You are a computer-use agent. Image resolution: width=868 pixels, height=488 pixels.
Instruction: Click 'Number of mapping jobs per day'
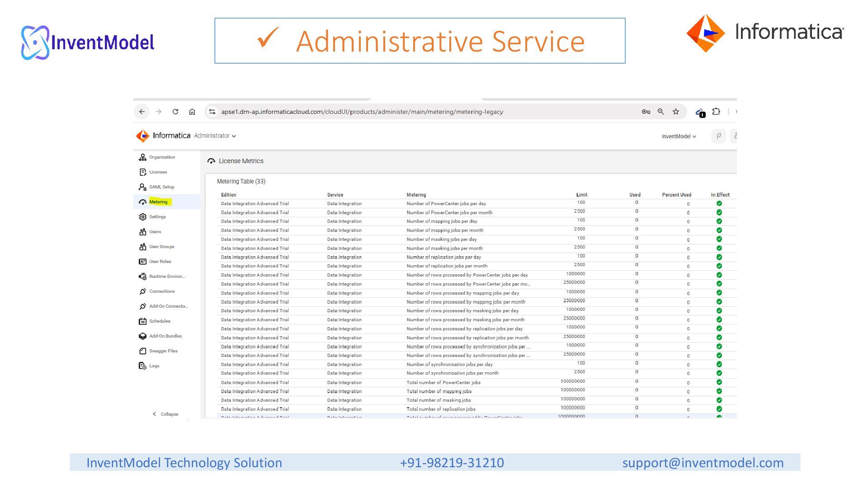(442, 221)
